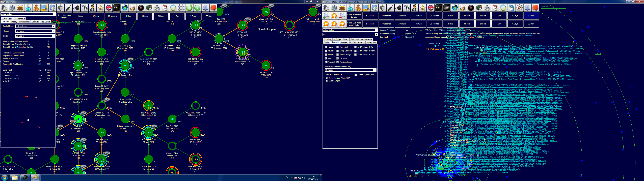The height and width of the screenshot is (181, 644).
Task: Open the missile icon in United States window
Action: click(390, 8)
